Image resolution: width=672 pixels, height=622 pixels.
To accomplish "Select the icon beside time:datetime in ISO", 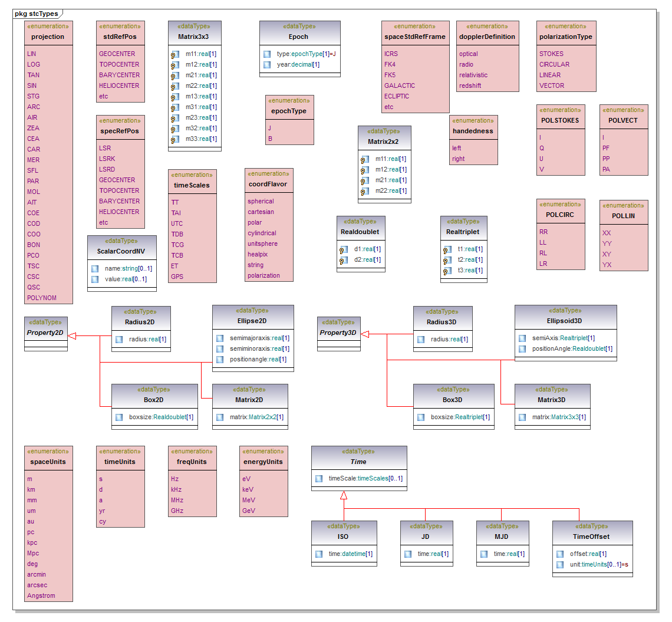I will tap(319, 554).
